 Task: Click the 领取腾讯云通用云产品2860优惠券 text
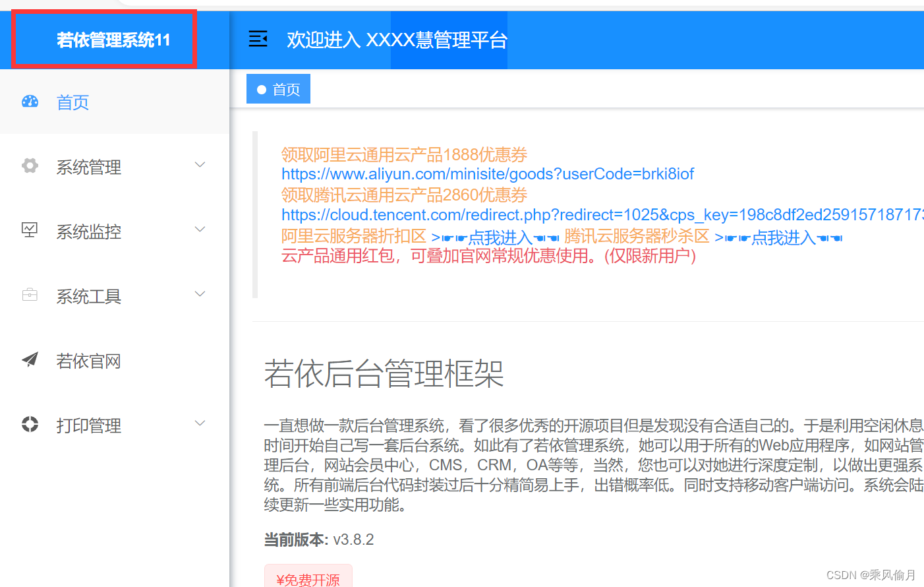point(405,195)
